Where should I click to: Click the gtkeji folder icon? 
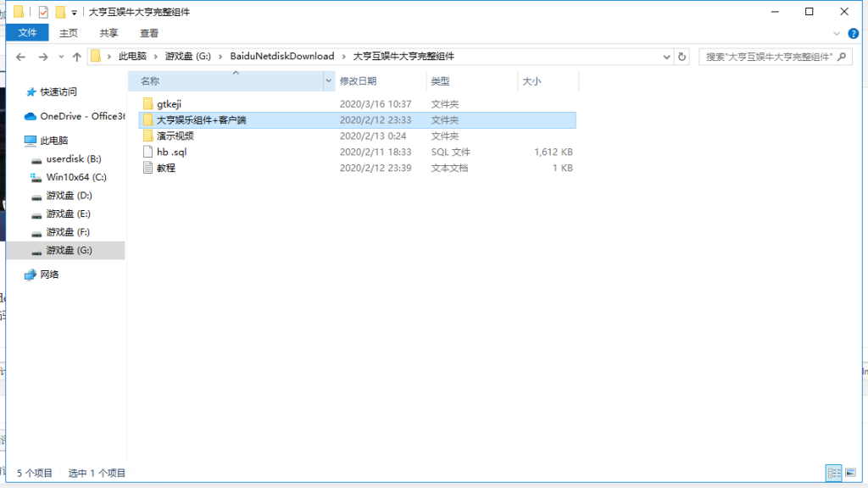click(x=147, y=104)
